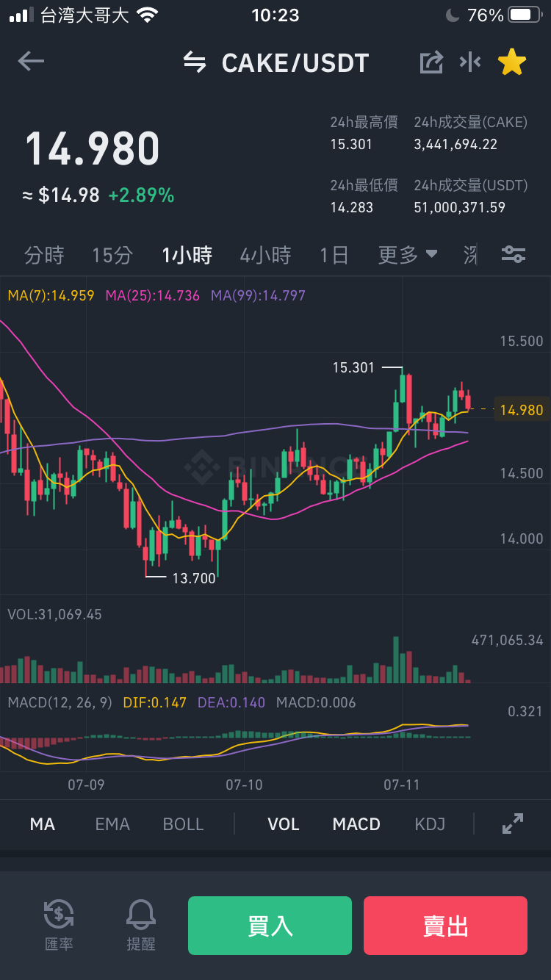
Task: Expand the 更多 interval dropdown
Action: [408, 255]
